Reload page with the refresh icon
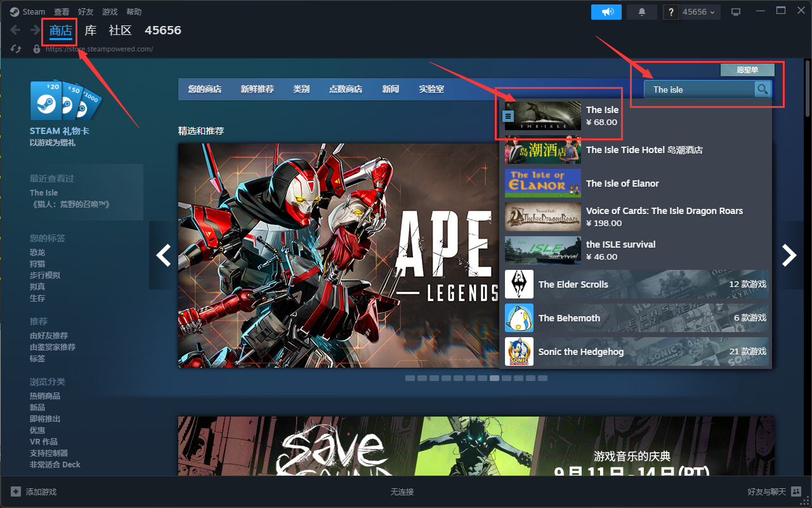The height and width of the screenshot is (508, 812). click(x=16, y=49)
